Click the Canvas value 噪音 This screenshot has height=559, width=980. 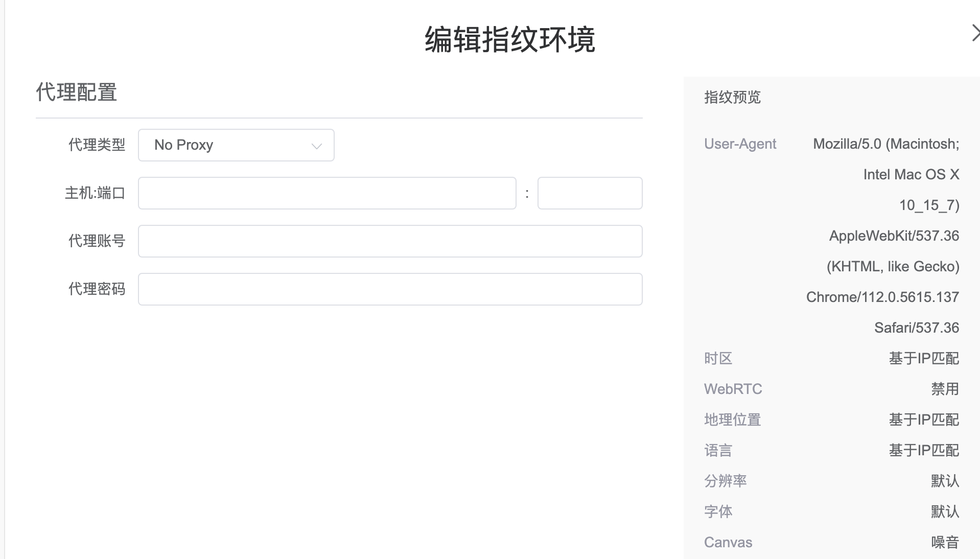click(x=945, y=543)
